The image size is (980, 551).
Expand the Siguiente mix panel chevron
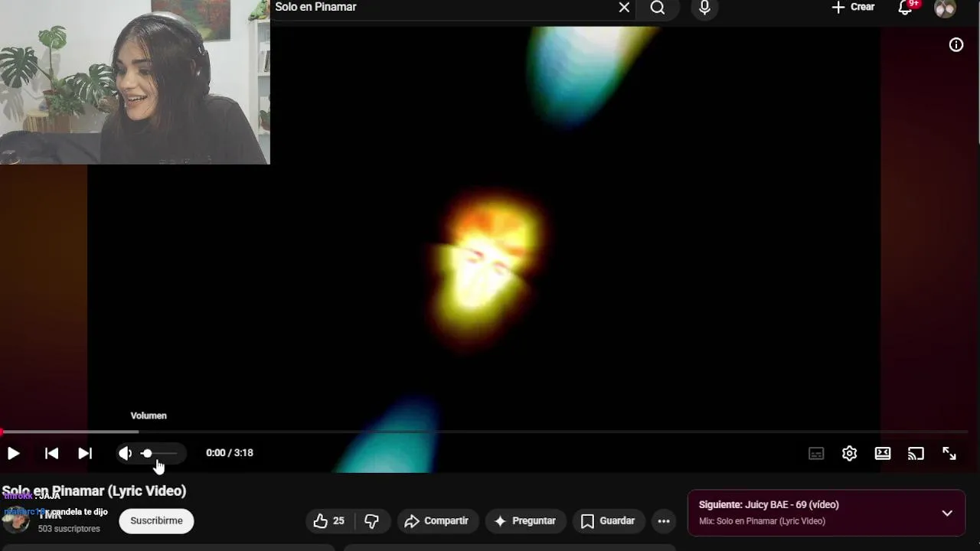(947, 513)
